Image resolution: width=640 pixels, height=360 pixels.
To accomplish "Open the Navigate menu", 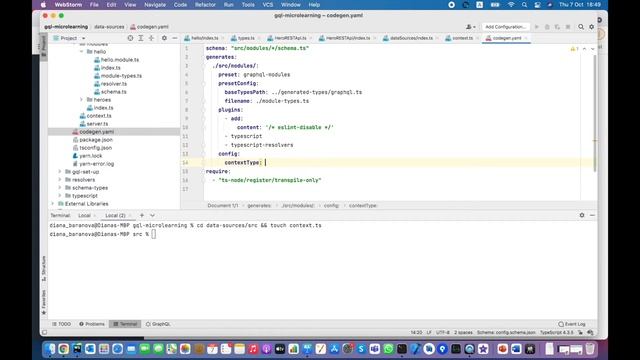I will pyautogui.click(x=155, y=5).
